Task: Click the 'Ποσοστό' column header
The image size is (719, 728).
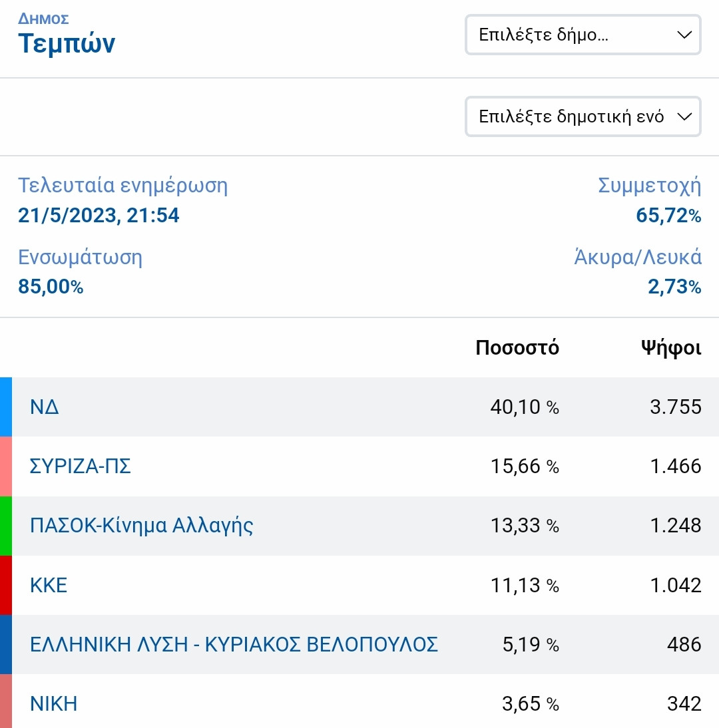Action: point(517,348)
